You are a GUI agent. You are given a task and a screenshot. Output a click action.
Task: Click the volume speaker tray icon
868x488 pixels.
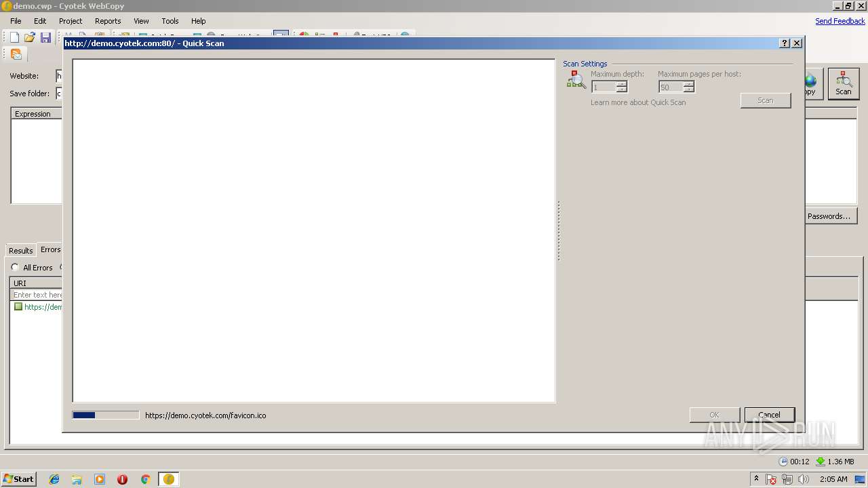click(x=804, y=479)
